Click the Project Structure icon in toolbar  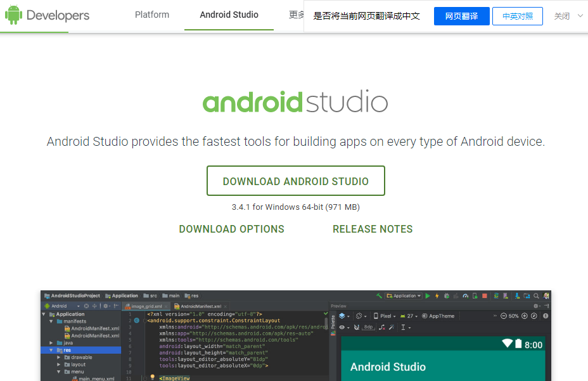[527, 296]
